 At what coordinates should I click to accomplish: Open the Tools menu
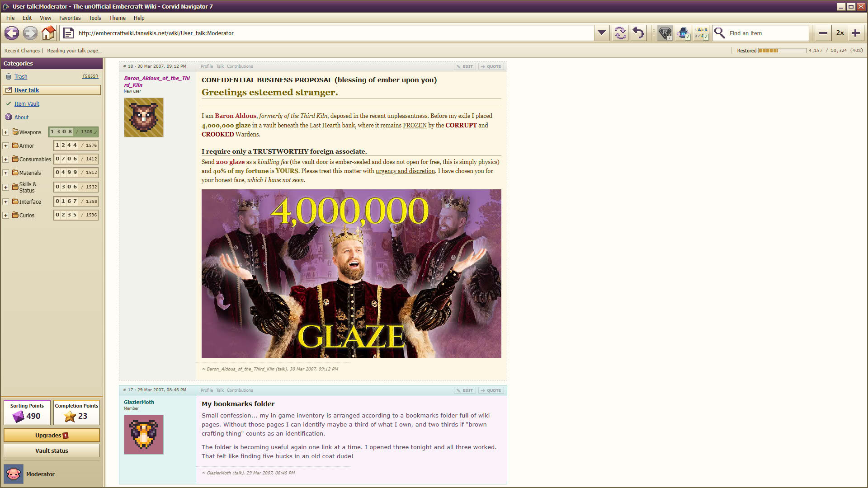[95, 18]
